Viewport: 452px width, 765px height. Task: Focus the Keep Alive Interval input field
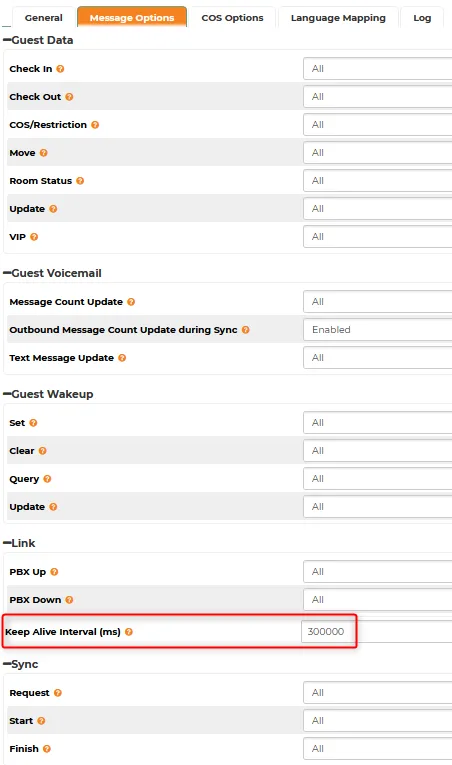coord(376,632)
